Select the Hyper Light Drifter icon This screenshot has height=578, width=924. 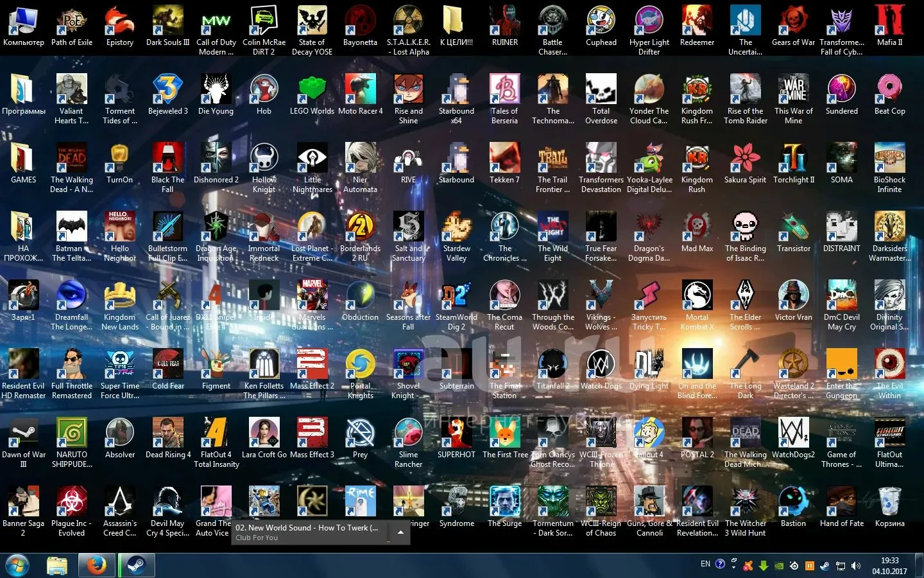649,30
